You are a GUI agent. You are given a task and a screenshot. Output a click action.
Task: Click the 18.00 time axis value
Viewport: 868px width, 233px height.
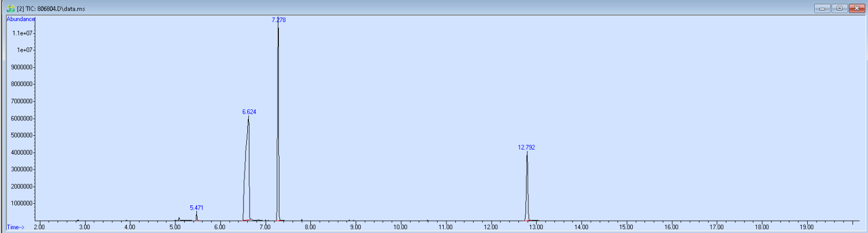click(x=762, y=227)
